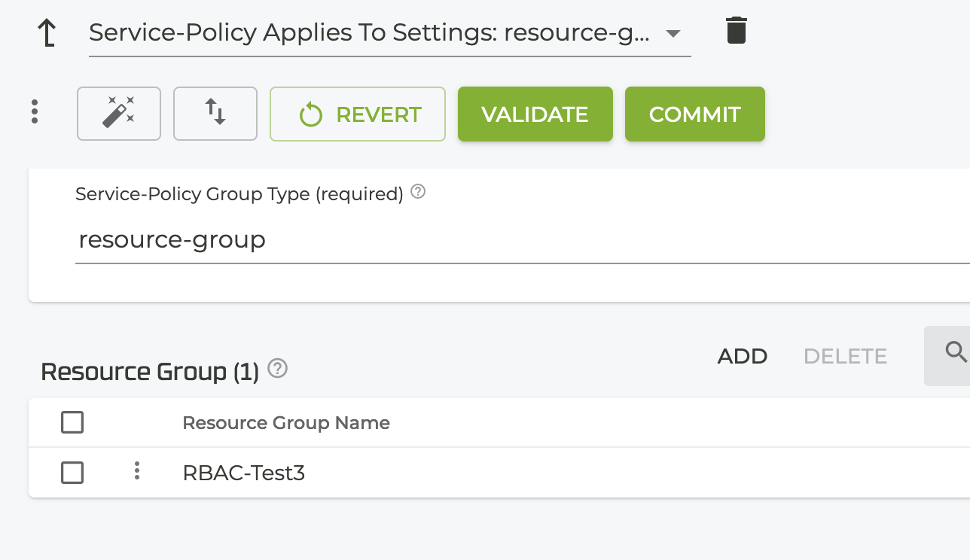Viewport: 970px width, 560px height.
Task: Toggle the select-all header checkbox
Action: click(x=72, y=423)
